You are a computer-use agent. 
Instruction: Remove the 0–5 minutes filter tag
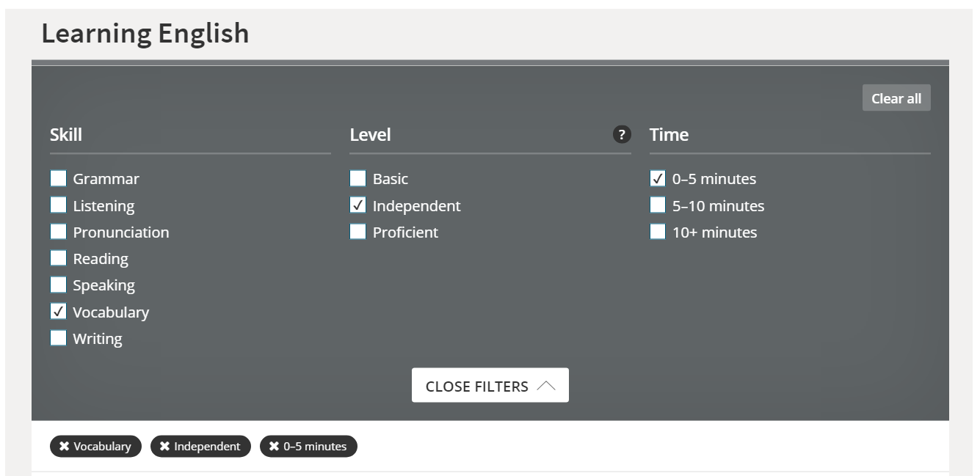point(274,447)
